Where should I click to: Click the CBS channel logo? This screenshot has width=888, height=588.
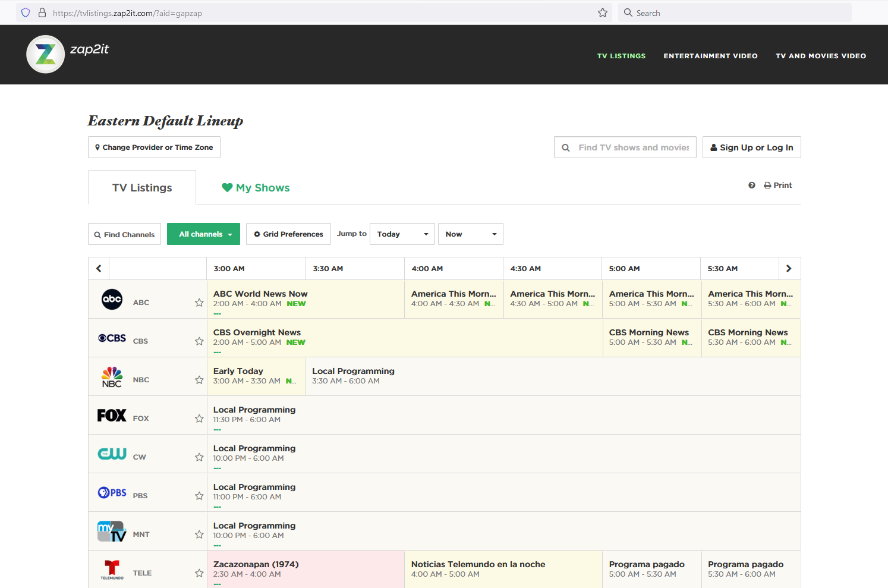coord(112,338)
